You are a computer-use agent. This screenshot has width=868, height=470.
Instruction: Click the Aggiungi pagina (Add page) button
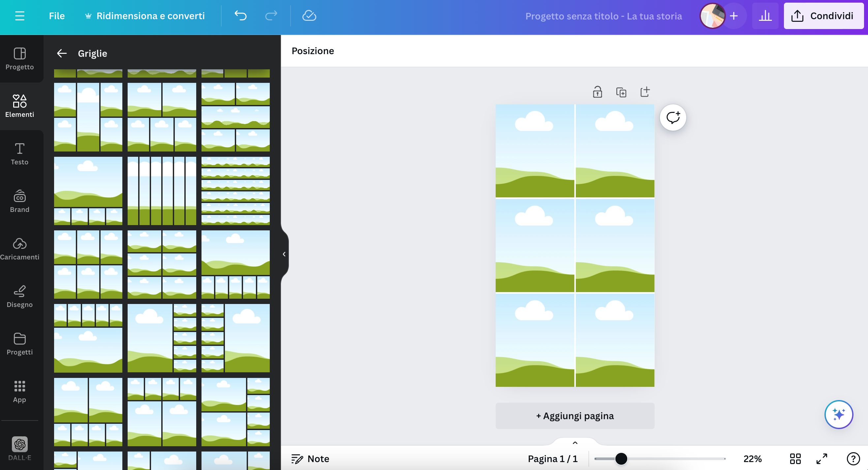[x=575, y=416]
